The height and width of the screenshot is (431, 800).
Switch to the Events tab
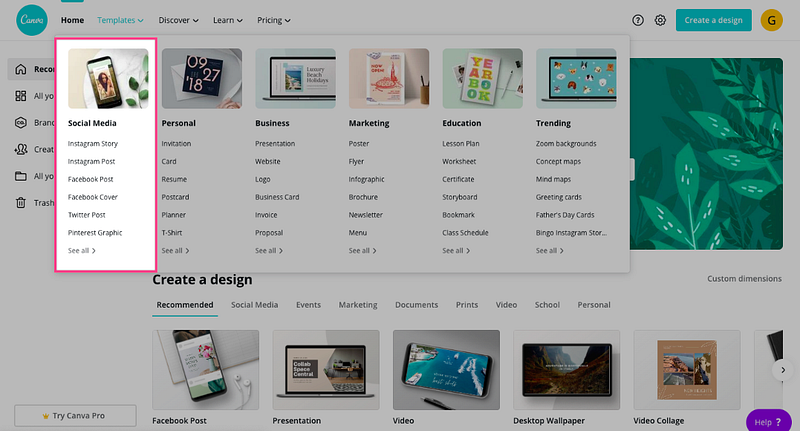(308, 305)
